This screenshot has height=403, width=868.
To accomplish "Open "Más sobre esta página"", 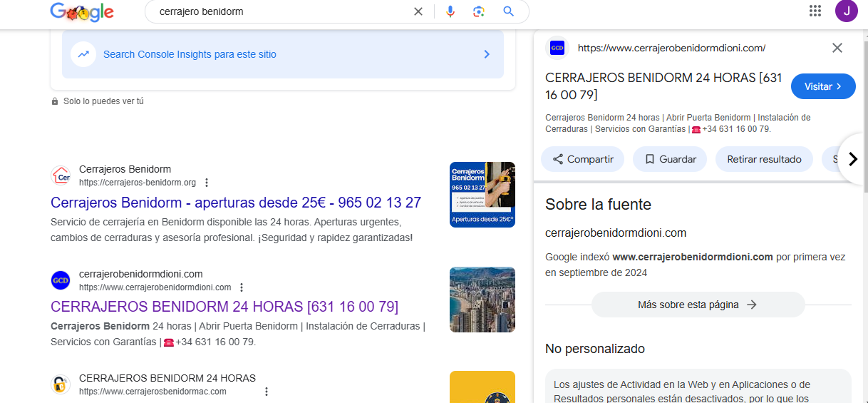I will (x=698, y=305).
